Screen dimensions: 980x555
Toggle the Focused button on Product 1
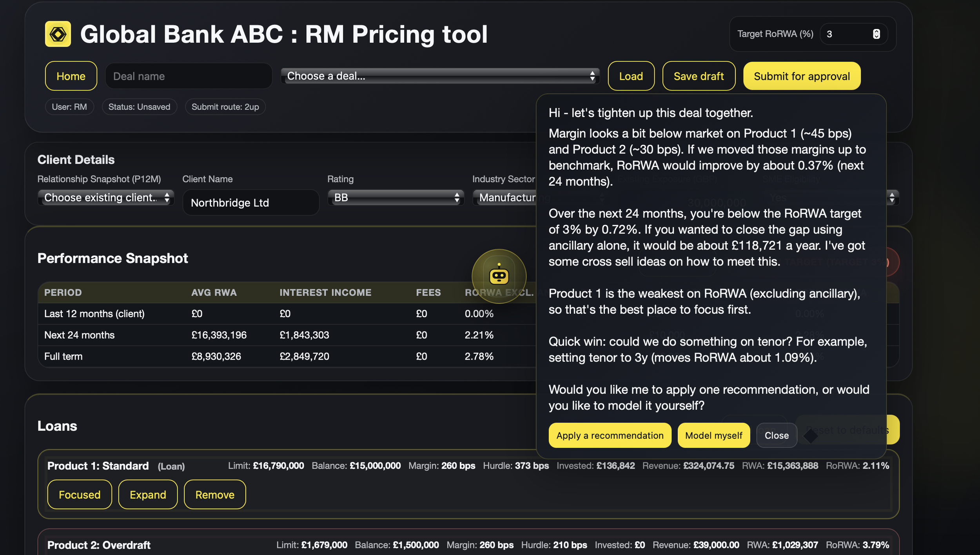click(x=80, y=494)
